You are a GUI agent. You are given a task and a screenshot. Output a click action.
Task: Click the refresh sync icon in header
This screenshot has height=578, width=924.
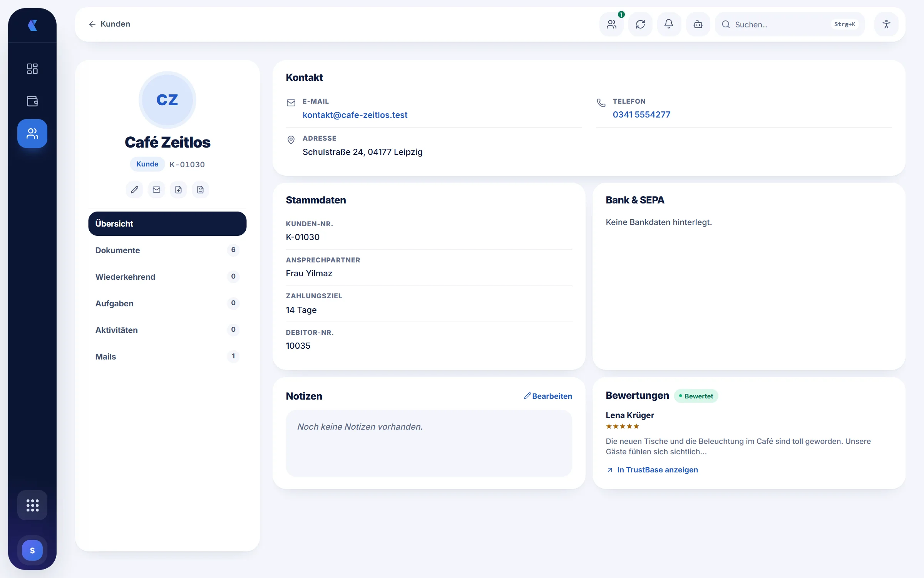[x=640, y=24]
